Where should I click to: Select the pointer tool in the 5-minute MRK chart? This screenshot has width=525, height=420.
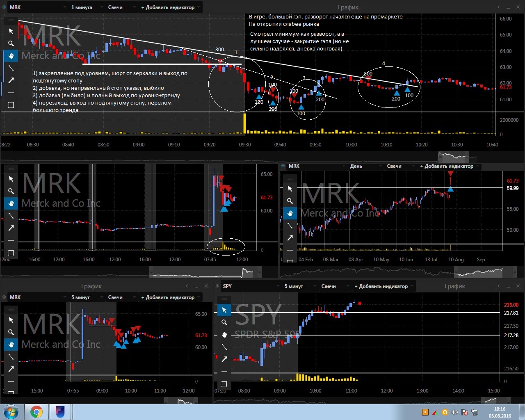[x=11, y=320]
